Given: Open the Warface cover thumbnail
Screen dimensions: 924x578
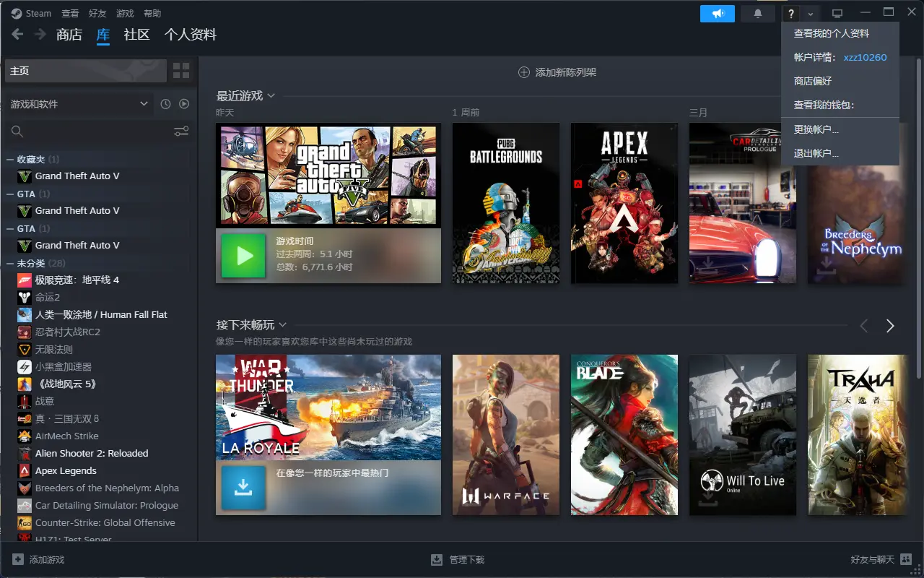Looking at the screenshot, I should click(x=506, y=435).
